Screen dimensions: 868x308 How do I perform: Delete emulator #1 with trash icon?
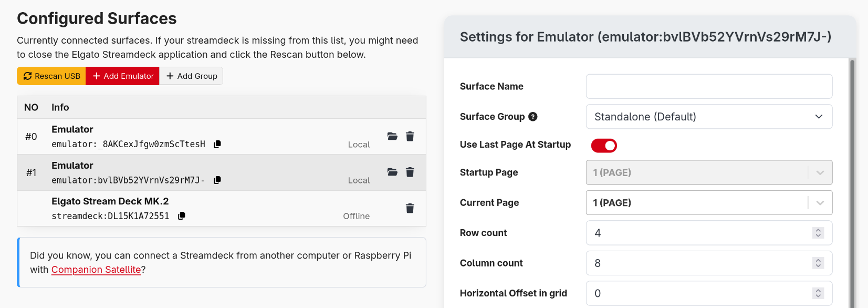point(410,172)
